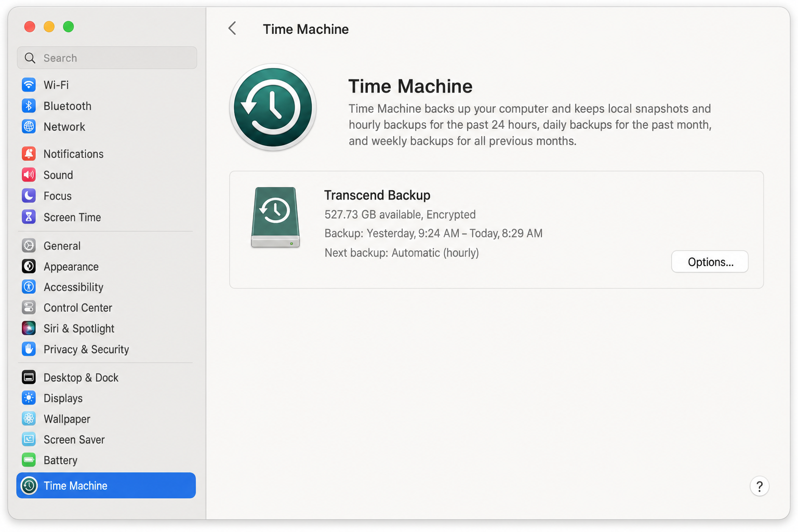Viewport: 798px width, 532px height.
Task: Click the Siri & Spotlight icon
Action: click(x=29, y=328)
